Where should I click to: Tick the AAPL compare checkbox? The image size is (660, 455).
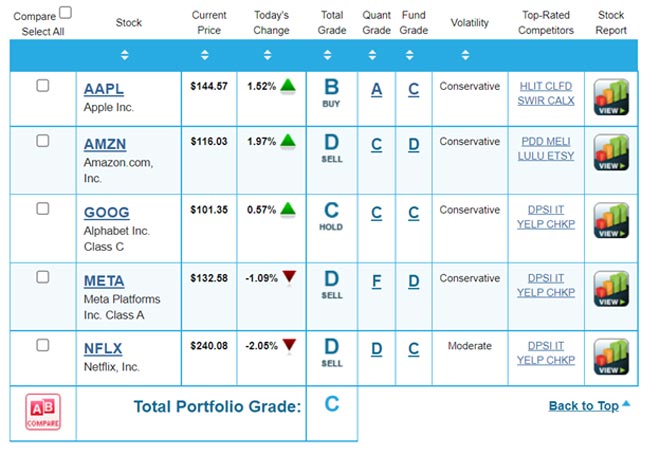coord(43,86)
